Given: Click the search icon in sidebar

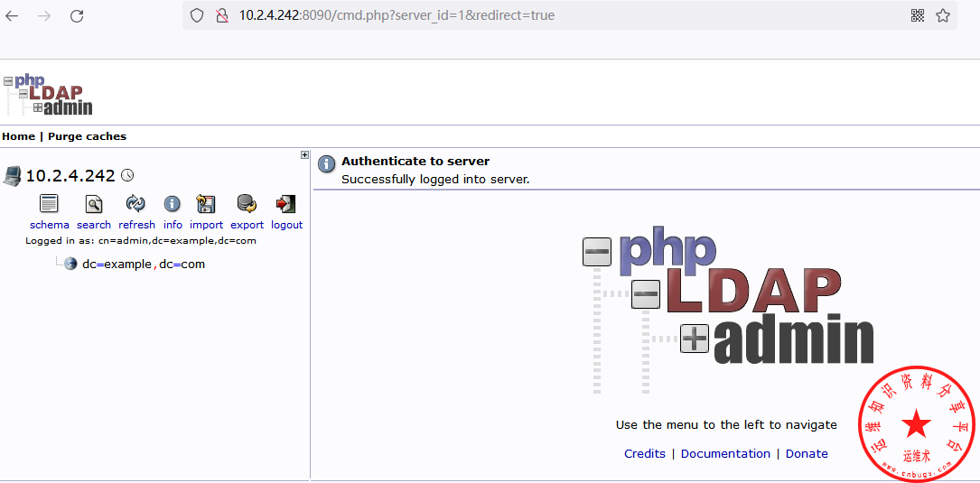Looking at the screenshot, I should (93, 204).
